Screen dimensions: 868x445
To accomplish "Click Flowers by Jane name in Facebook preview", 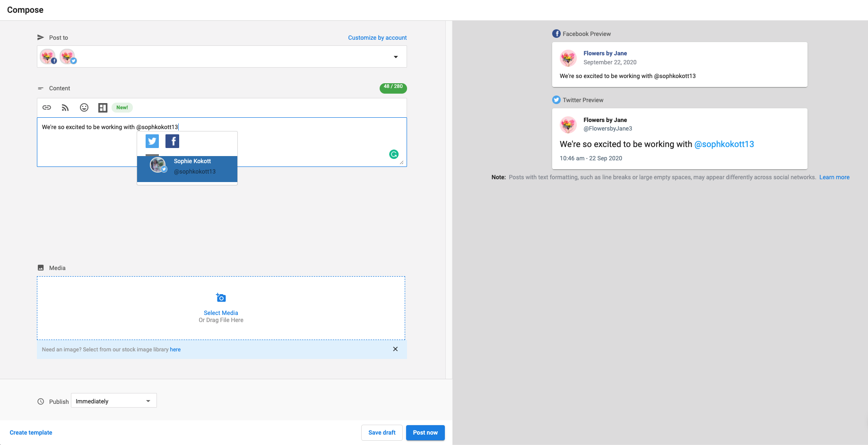I will pyautogui.click(x=605, y=53).
